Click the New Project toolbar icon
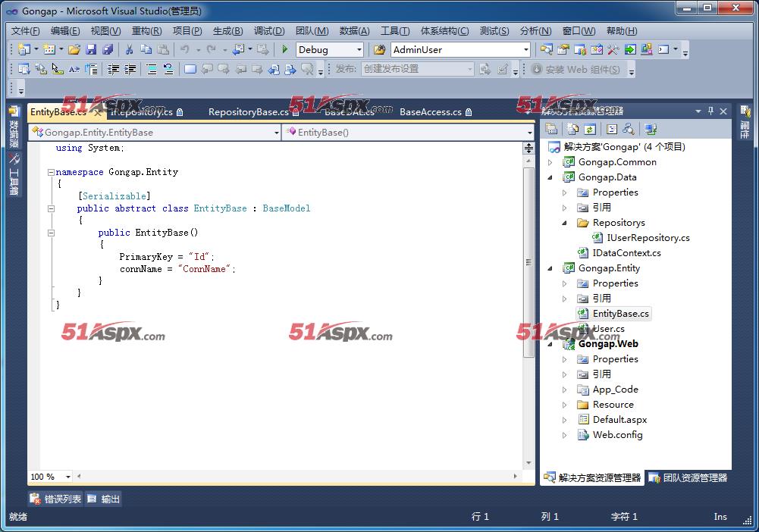 click(x=24, y=49)
